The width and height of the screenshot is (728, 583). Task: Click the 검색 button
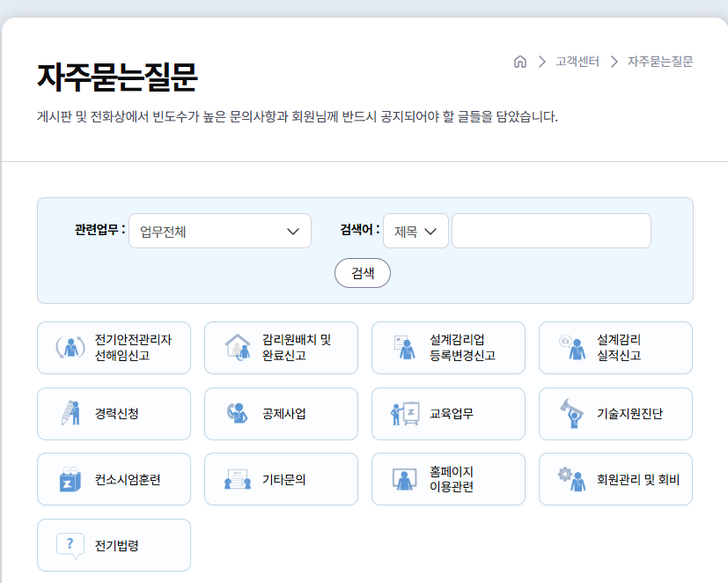pyautogui.click(x=363, y=273)
